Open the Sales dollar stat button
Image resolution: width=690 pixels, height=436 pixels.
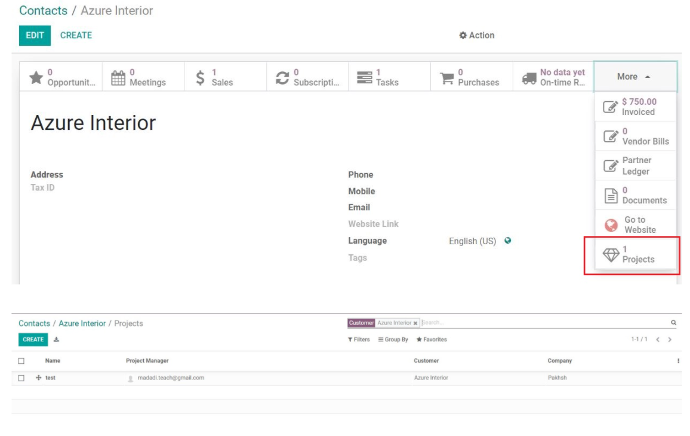225,77
